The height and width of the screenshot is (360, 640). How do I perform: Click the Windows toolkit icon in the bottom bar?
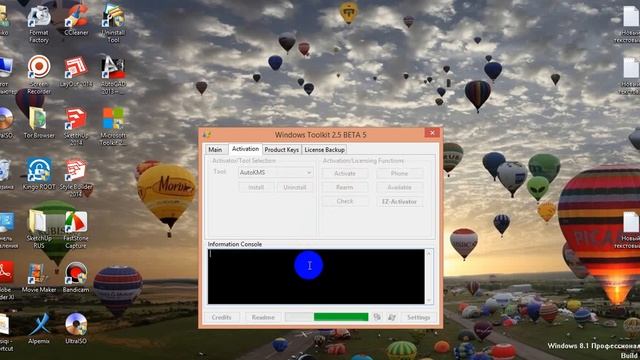click(x=392, y=317)
